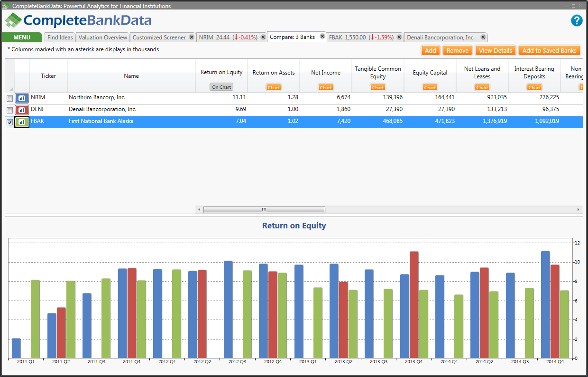This screenshot has width=588, height=377.
Task: Check the DENI row checkbox
Action: [x=9, y=110]
